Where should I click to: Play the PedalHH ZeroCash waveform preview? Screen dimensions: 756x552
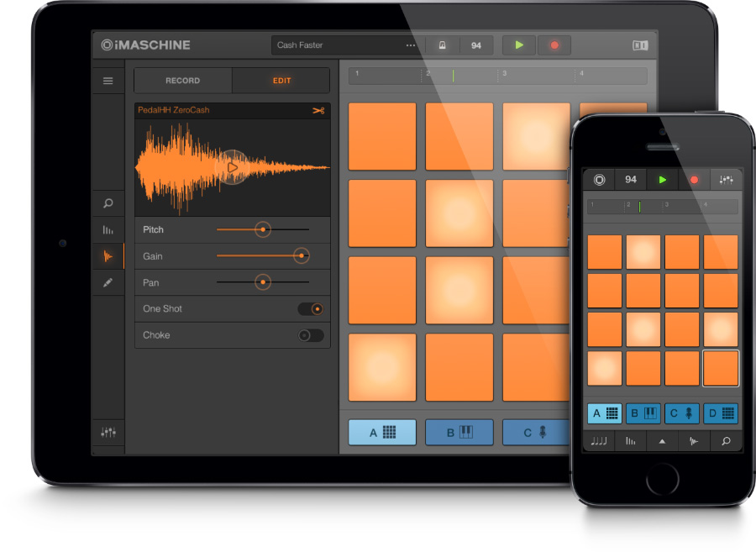pyautogui.click(x=233, y=167)
